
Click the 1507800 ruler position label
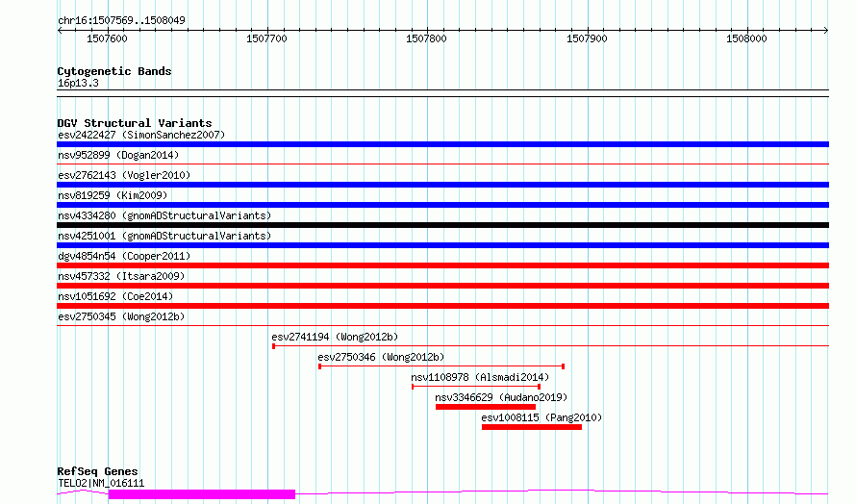tap(426, 38)
